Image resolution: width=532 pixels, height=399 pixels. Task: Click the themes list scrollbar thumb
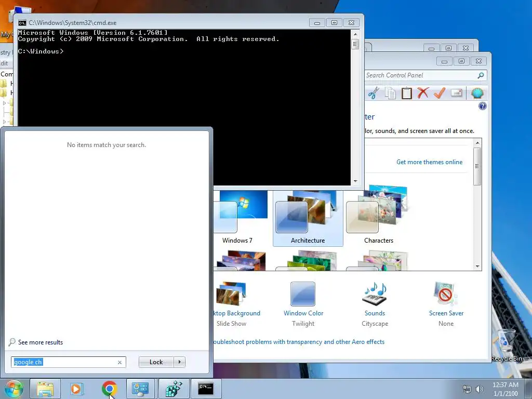coord(477,166)
